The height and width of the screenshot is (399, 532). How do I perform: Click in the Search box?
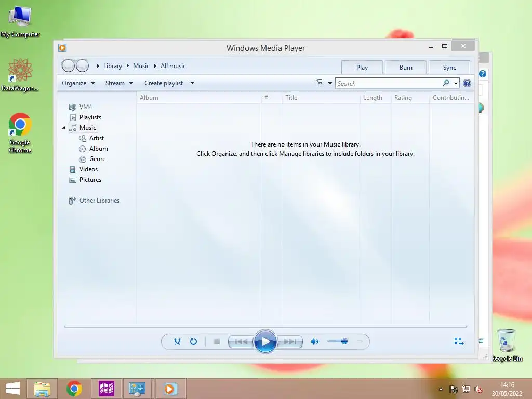(x=389, y=84)
